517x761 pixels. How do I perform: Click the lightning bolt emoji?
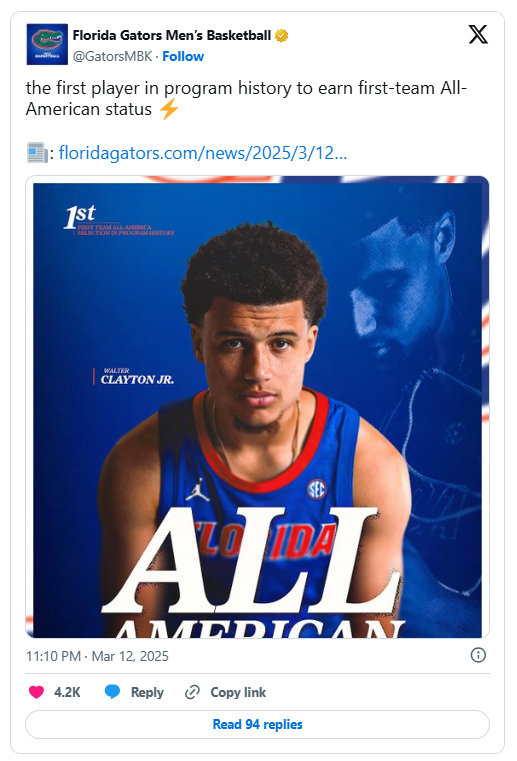click(169, 109)
